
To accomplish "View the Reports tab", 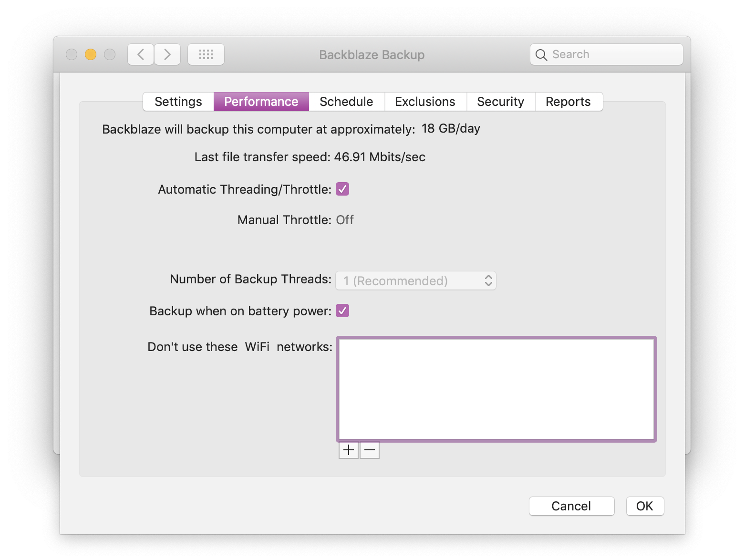I will coord(568,102).
